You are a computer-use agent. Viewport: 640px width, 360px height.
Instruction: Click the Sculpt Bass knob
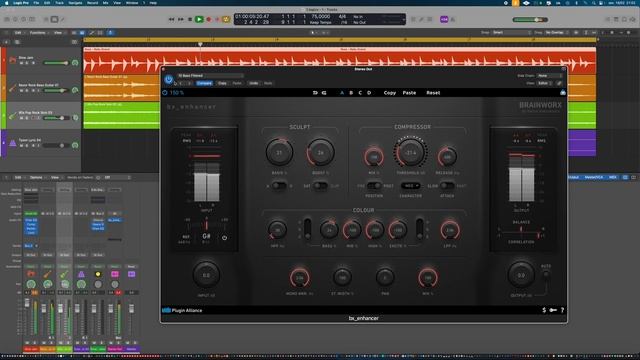(279, 153)
